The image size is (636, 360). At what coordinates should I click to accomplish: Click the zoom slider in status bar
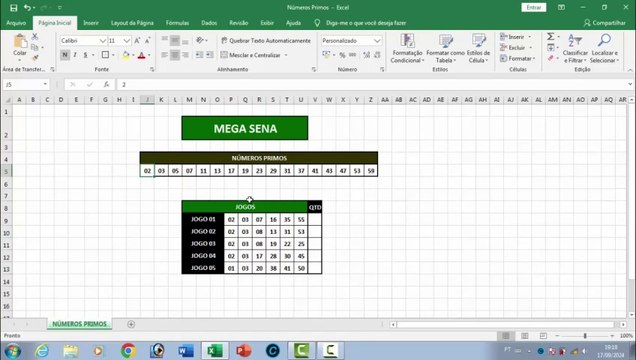coord(584,336)
